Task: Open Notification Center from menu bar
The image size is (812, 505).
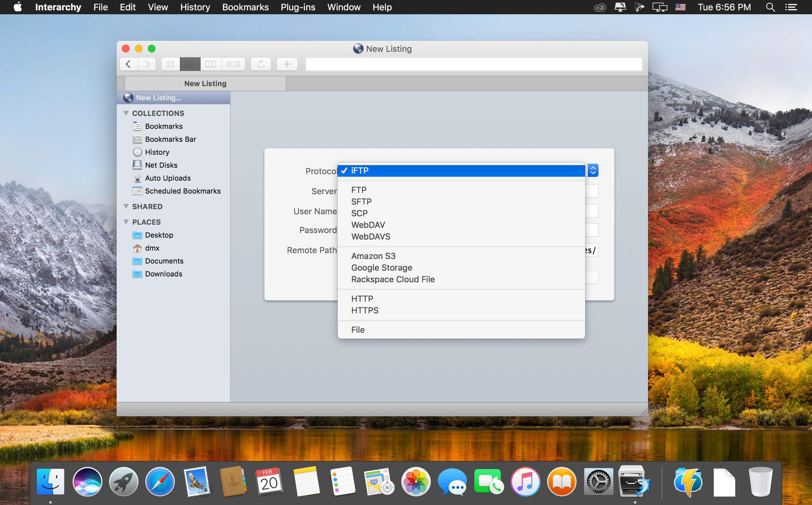Action: click(x=791, y=7)
